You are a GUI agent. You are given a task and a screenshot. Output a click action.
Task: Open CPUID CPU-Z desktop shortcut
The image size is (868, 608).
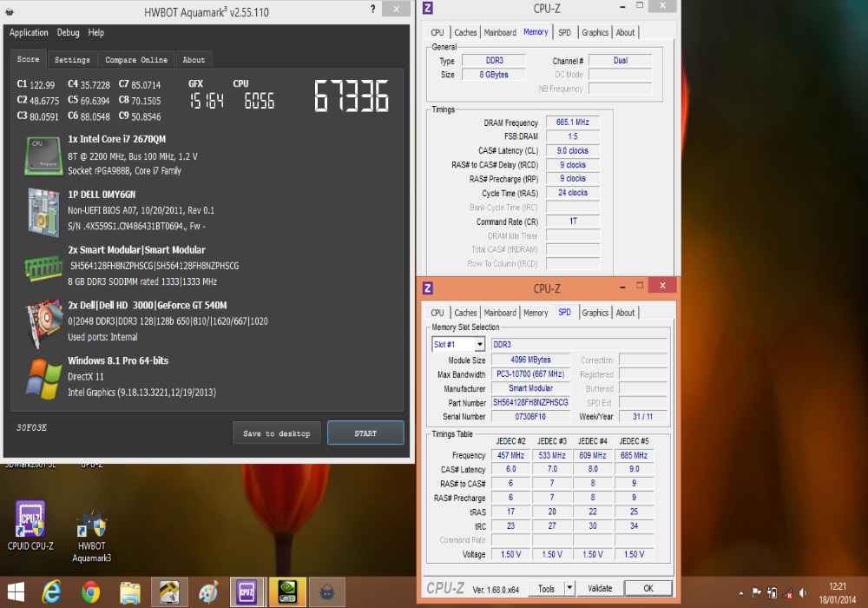click(x=30, y=526)
